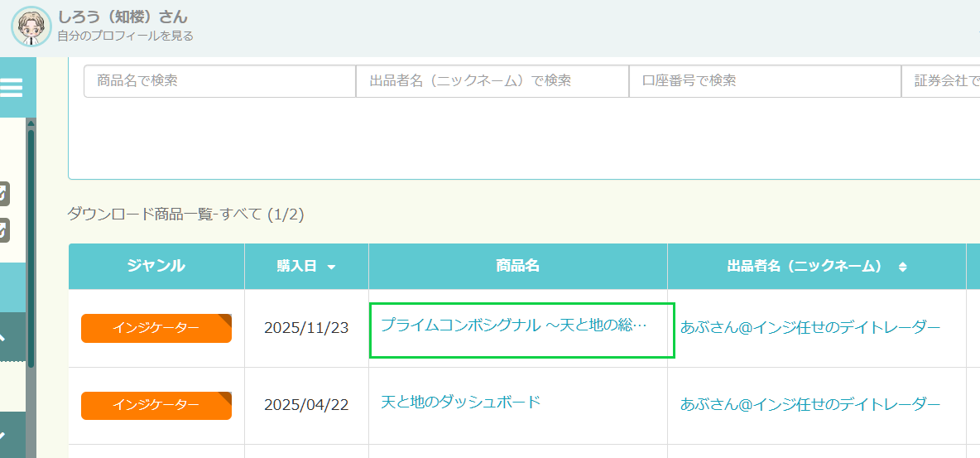Collapse the sidebar section with up chevron
980x458 pixels.
3,337
